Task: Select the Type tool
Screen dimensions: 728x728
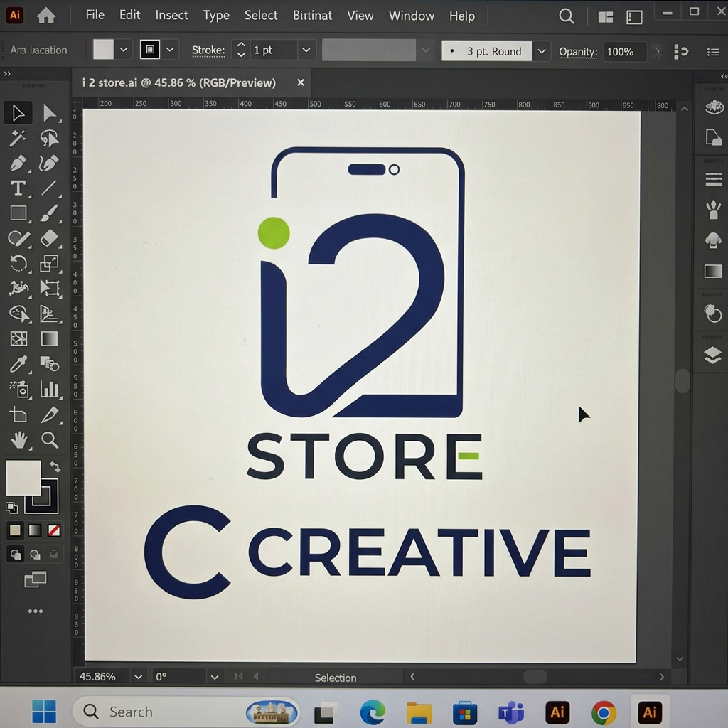Action: [18, 188]
